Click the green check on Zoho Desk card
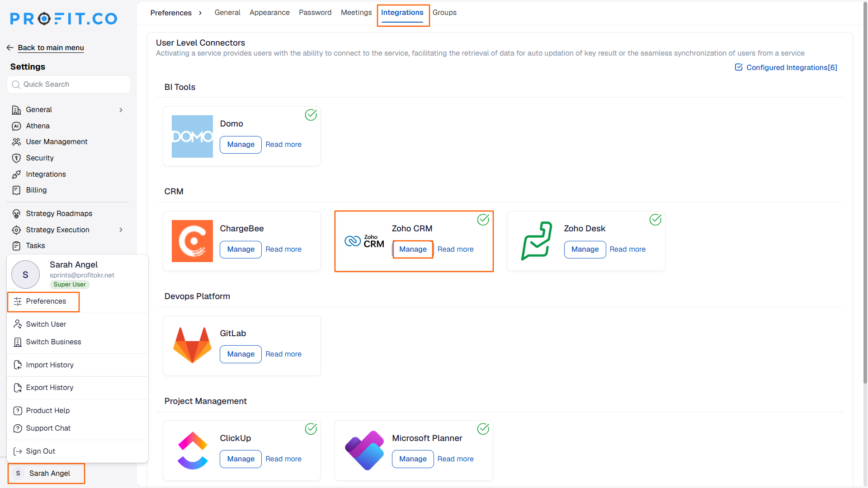Image resolution: width=868 pixels, height=488 pixels. click(656, 220)
